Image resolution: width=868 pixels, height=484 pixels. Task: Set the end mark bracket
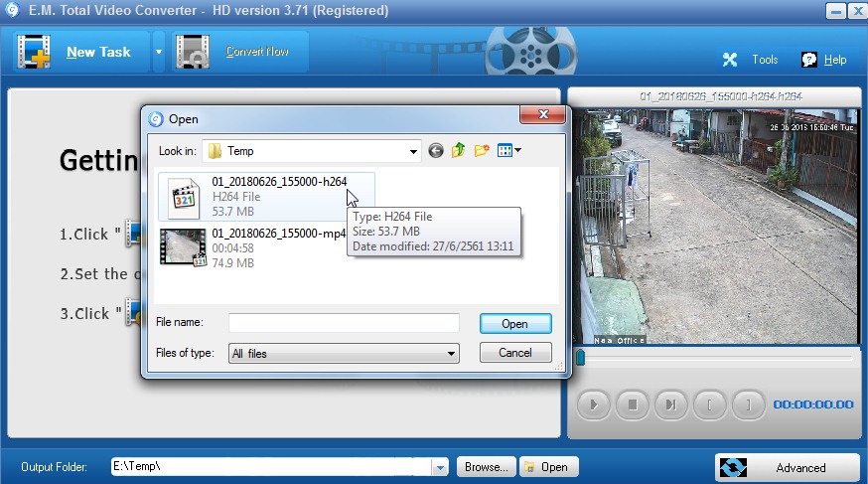point(749,404)
